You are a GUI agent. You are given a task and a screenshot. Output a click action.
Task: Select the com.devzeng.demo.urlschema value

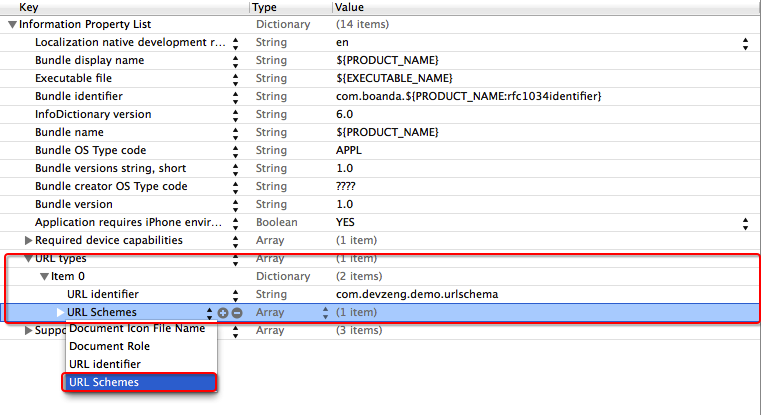click(417, 294)
